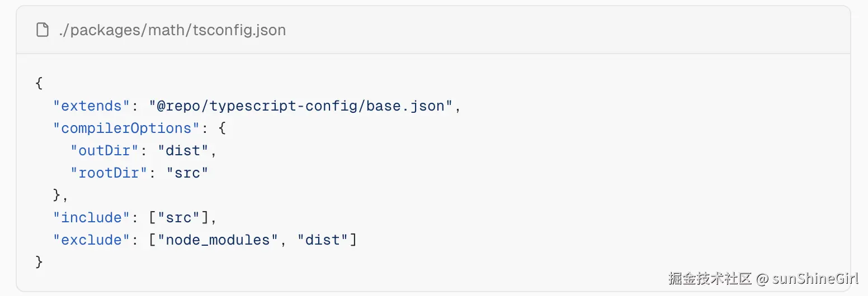This screenshot has height=296, width=868.
Task: Click the "src" value after rootDir
Action: tap(187, 173)
